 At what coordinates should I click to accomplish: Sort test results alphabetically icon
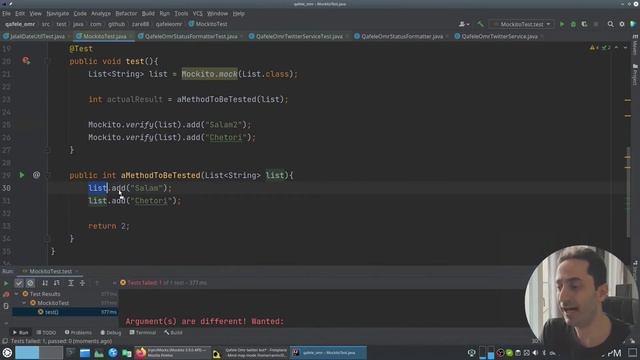click(x=45, y=283)
